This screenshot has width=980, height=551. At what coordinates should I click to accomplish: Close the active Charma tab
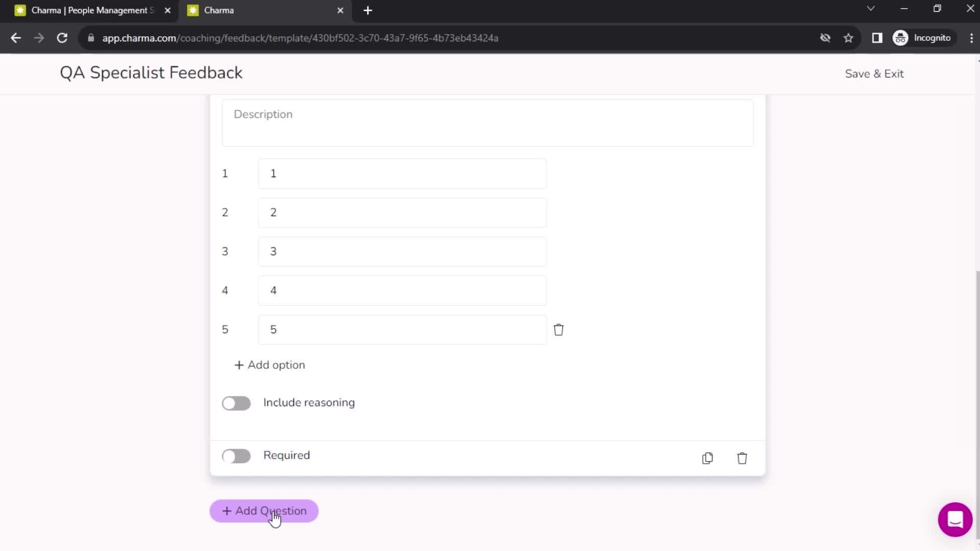(x=340, y=10)
